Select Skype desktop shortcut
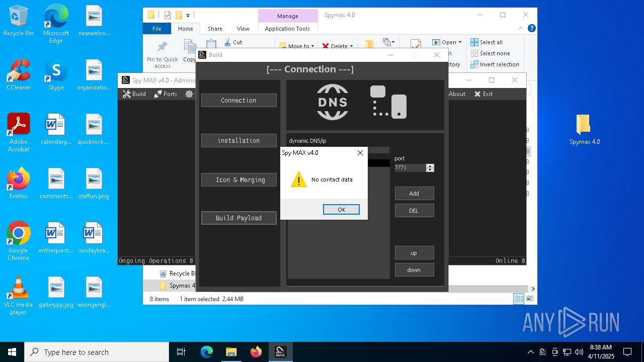644x362 pixels. 56,75
